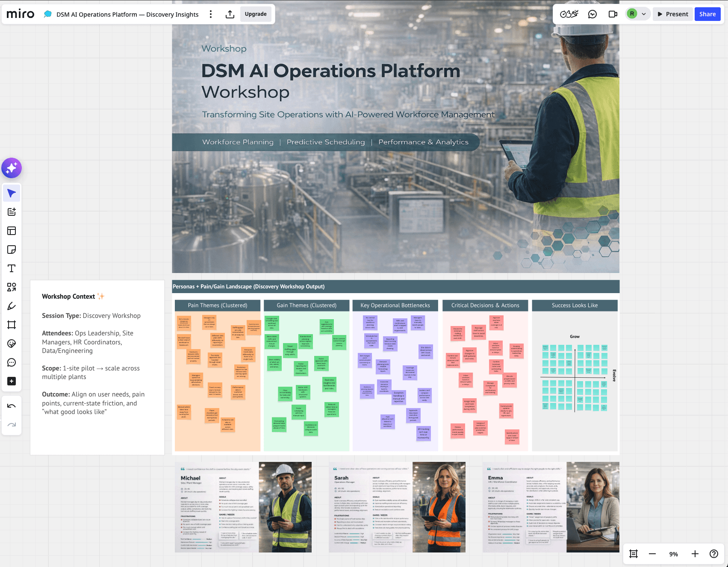Select the Emma persona card
Screen dimensions: 728x567
[551, 507]
